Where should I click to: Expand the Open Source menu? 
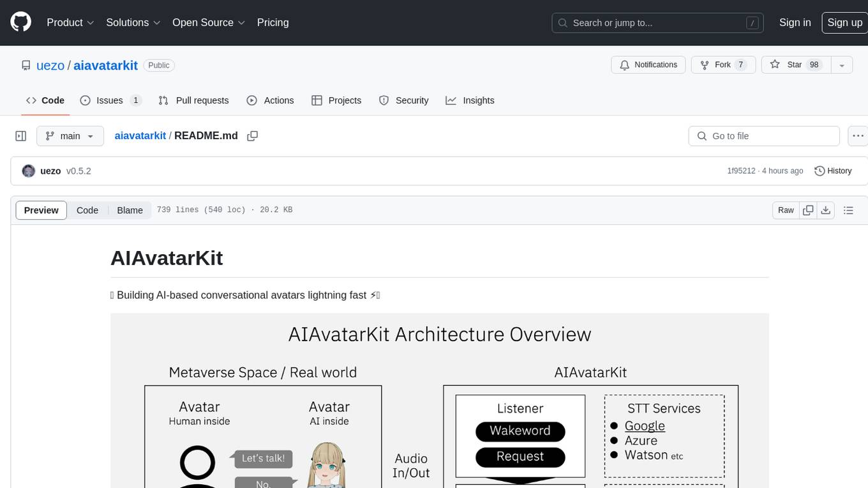pyautogui.click(x=209, y=22)
